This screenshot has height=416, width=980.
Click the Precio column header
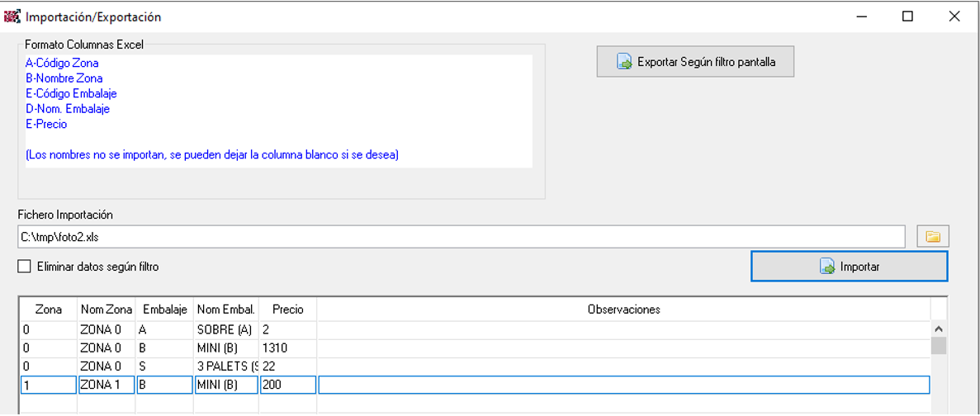click(x=287, y=310)
